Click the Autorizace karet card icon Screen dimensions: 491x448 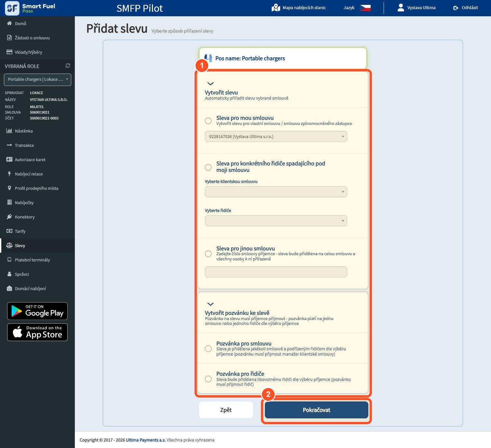[9, 160]
